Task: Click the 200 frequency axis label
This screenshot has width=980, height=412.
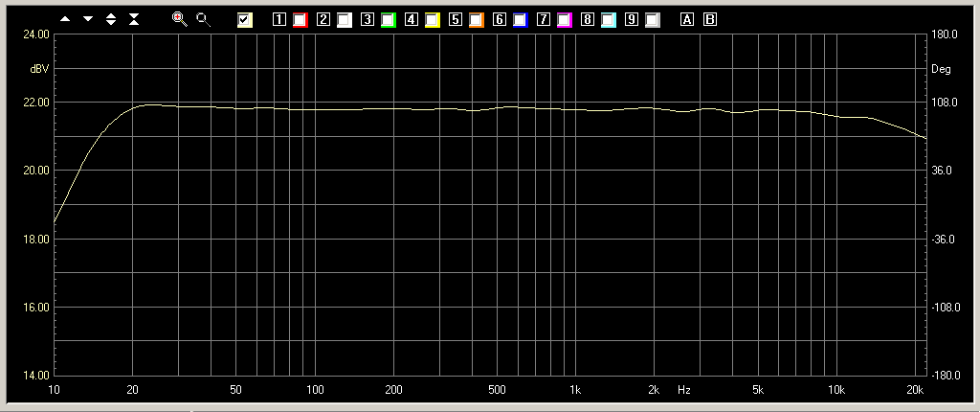Action: (x=393, y=390)
